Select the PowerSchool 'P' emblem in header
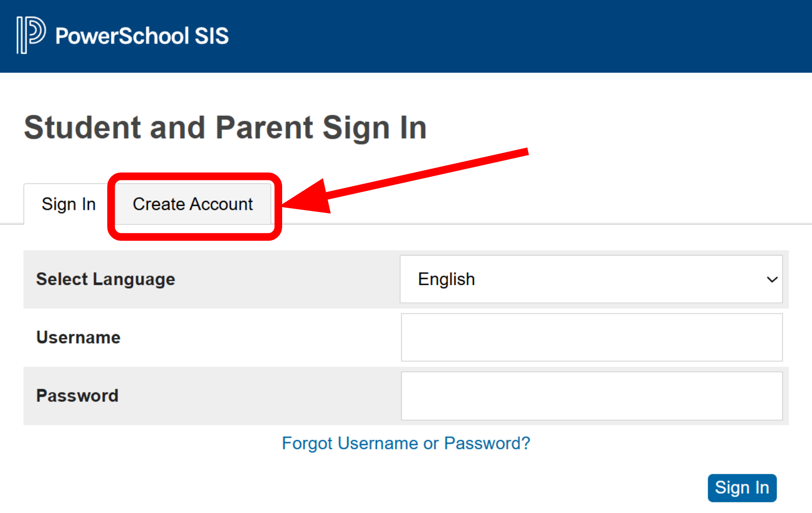812x513 pixels. click(30, 35)
